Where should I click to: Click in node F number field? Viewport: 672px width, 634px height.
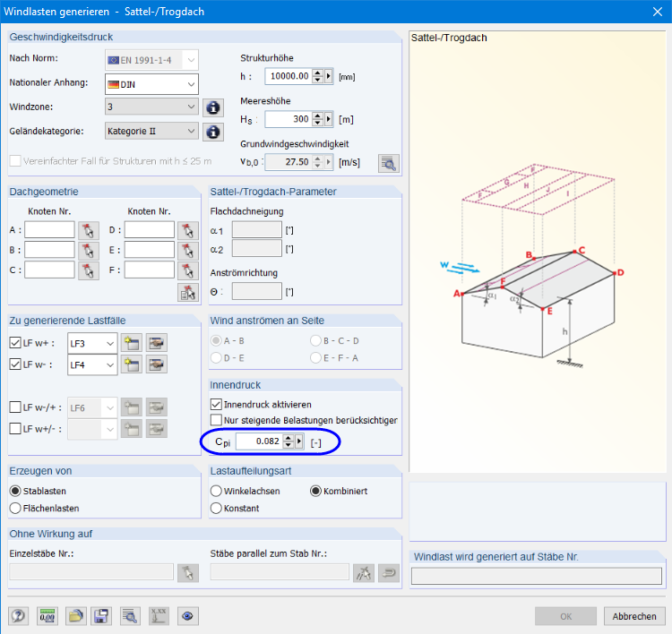(150, 270)
